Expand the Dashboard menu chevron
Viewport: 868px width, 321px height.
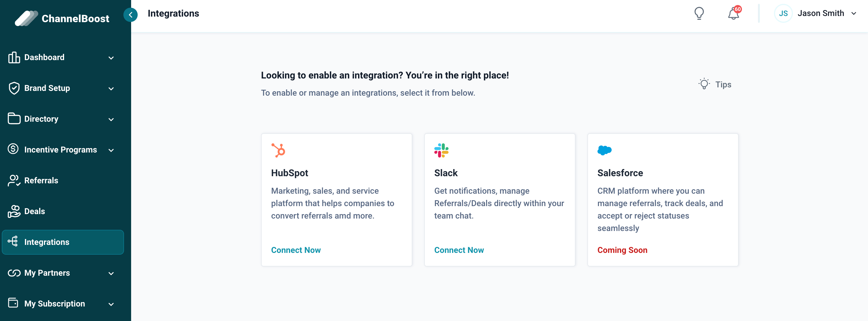(x=111, y=58)
